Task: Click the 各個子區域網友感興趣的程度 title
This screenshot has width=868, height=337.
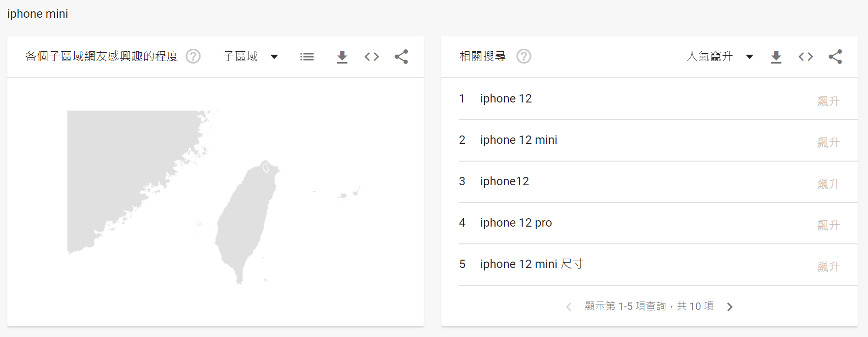Action: pos(102,56)
